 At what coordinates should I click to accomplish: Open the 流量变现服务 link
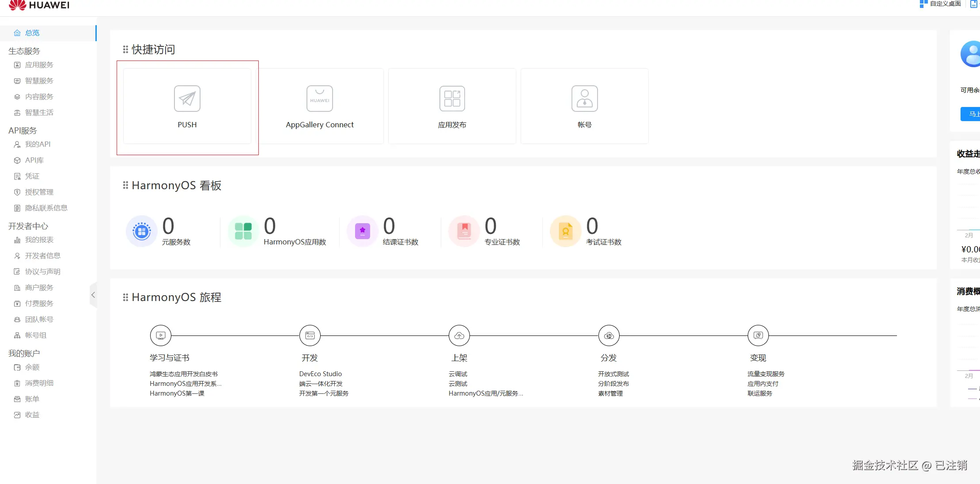coord(766,374)
